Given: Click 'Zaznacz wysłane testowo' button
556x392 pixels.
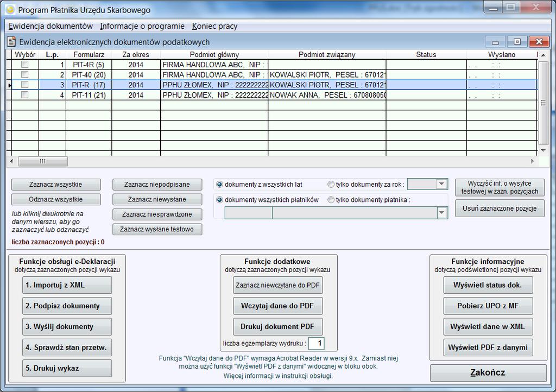Looking at the screenshot, I should 157,229.
